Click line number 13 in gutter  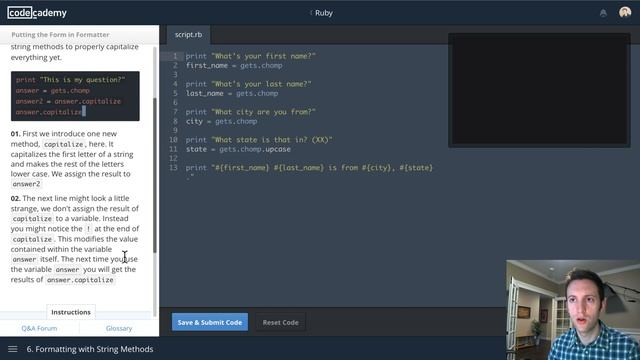pyautogui.click(x=173, y=168)
